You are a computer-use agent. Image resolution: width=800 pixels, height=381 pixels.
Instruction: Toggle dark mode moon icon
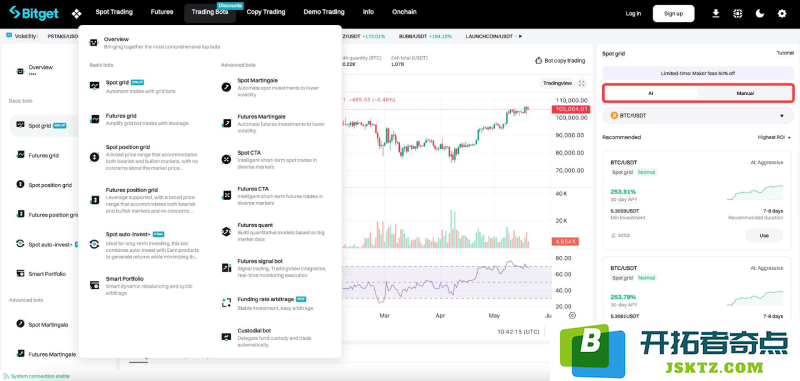coord(760,14)
